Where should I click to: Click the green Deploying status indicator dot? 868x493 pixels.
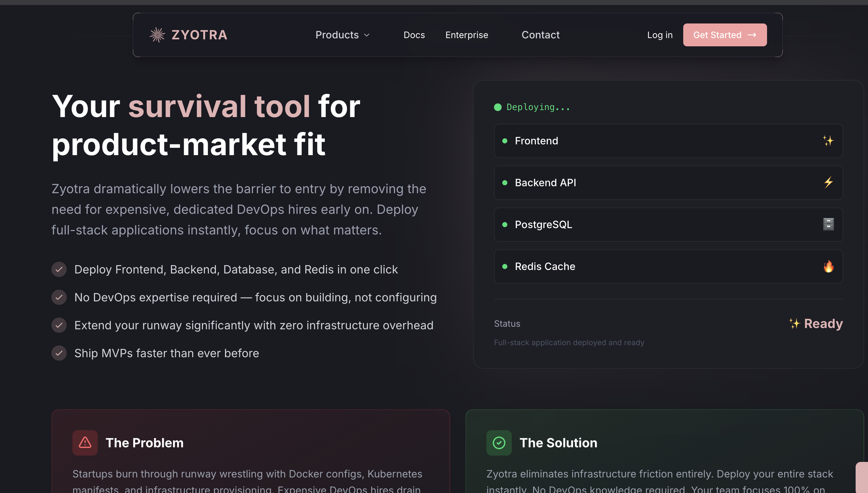(497, 107)
